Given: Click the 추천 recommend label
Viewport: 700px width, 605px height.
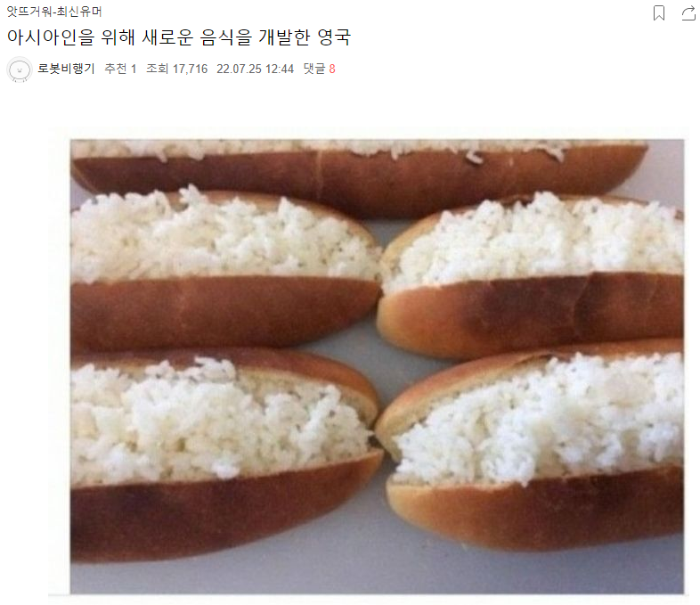Looking at the screenshot, I should click(x=116, y=69).
